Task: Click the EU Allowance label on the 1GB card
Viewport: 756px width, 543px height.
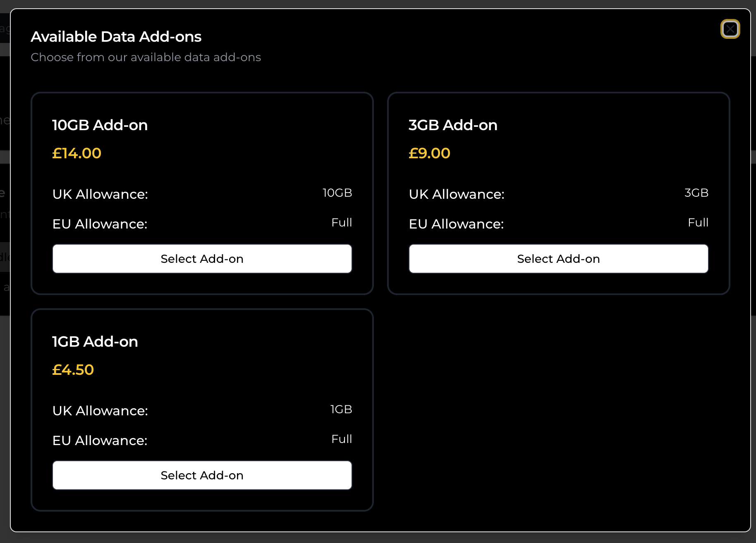Action: tap(100, 441)
